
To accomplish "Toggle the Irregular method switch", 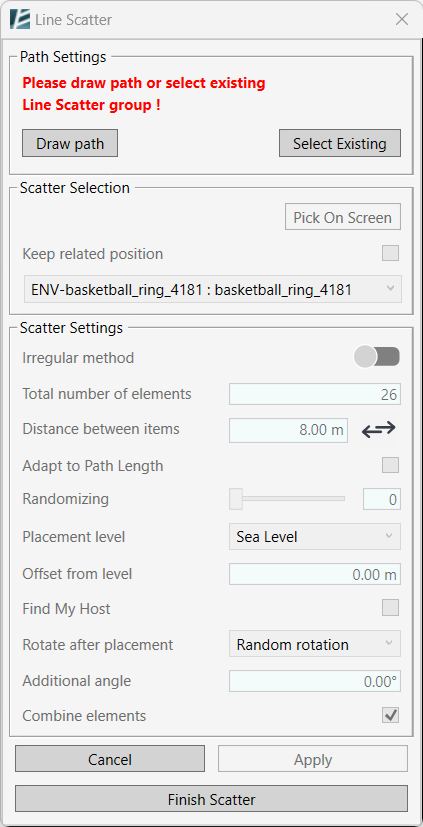I will [x=377, y=358].
